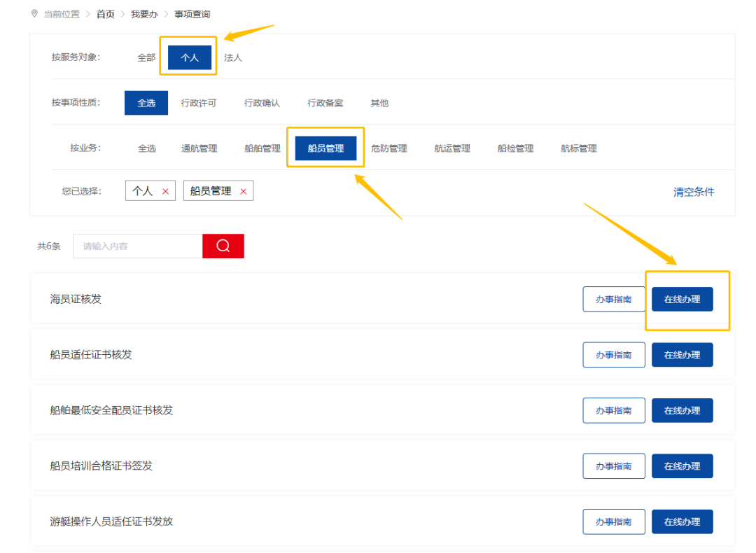Image resolution: width=756 pixels, height=553 pixels.
Task: Go to 首页 in the breadcrumb
Action: tap(106, 14)
